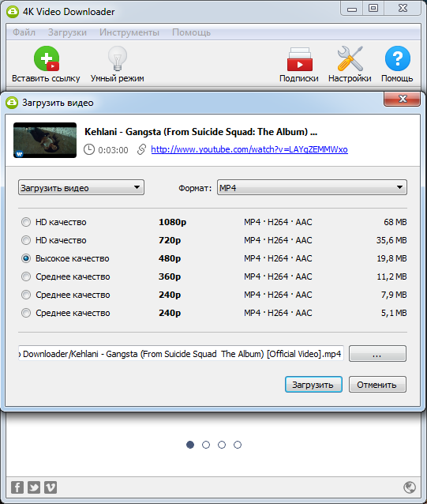427x504 pixels.
Task: Open the Загрузки menu
Action: pyautogui.click(x=67, y=32)
